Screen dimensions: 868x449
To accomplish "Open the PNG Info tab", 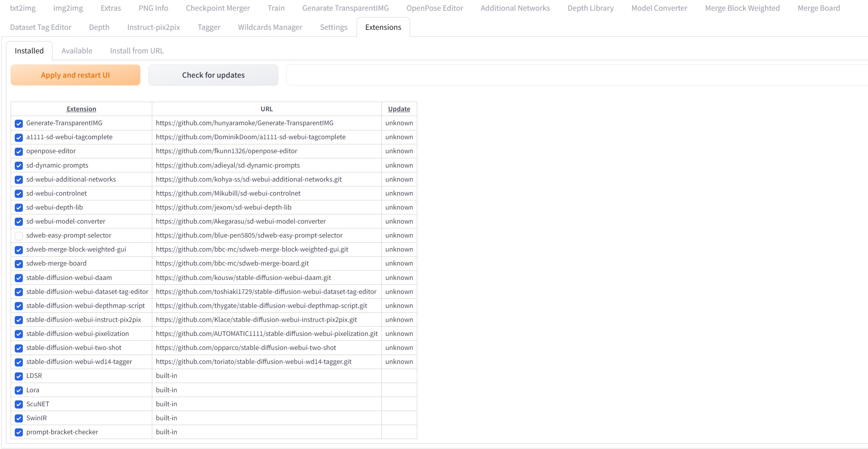I will point(153,8).
